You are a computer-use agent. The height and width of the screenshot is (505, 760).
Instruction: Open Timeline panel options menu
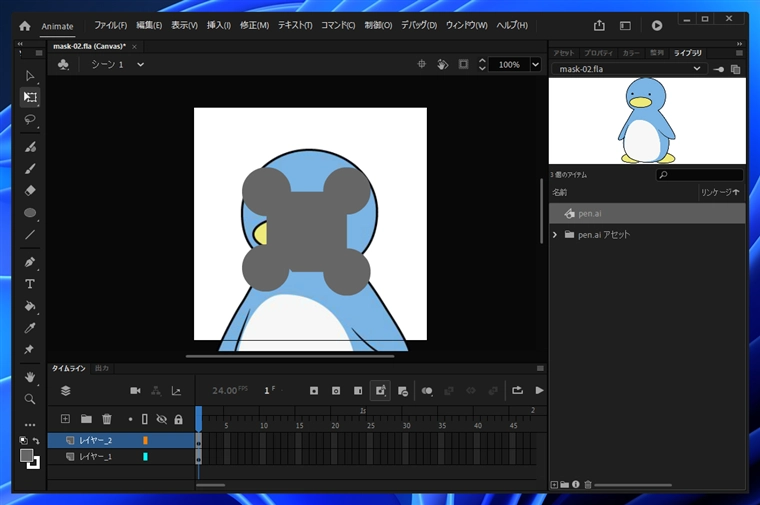[540, 368]
